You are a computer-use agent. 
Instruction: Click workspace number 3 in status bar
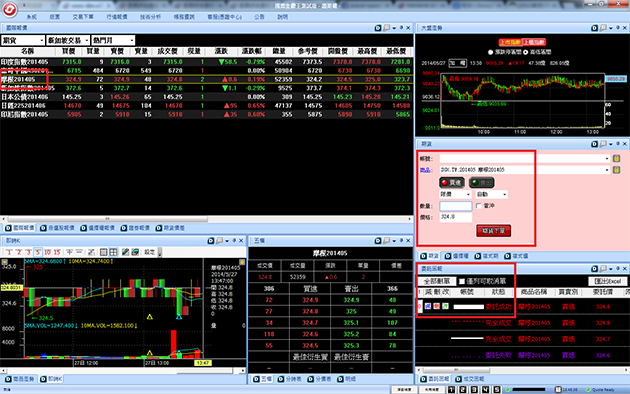[474, 390]
